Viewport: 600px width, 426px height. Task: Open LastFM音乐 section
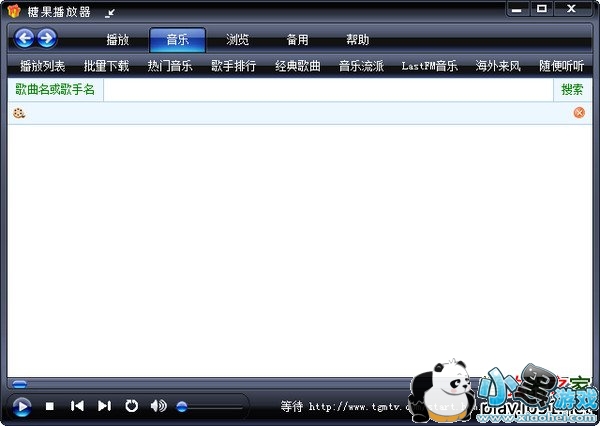point(429,66)
